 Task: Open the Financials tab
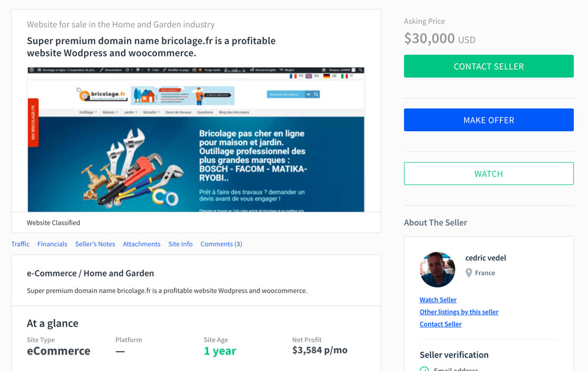[52, 244]
